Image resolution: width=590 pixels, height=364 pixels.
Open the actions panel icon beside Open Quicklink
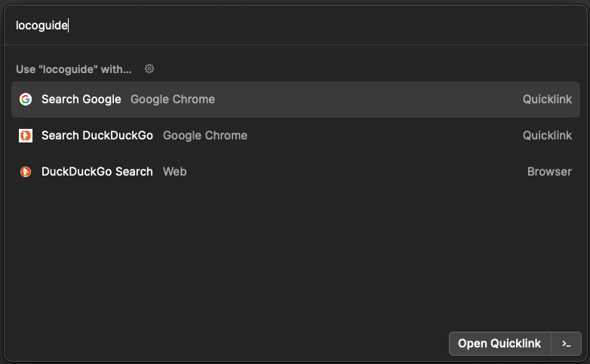tap(567, 344)
